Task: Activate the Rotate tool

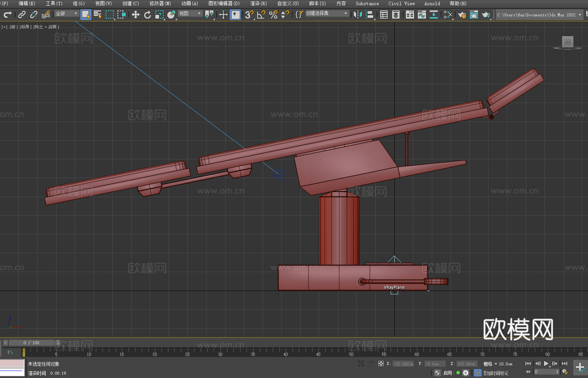Action: click(148, 14)
